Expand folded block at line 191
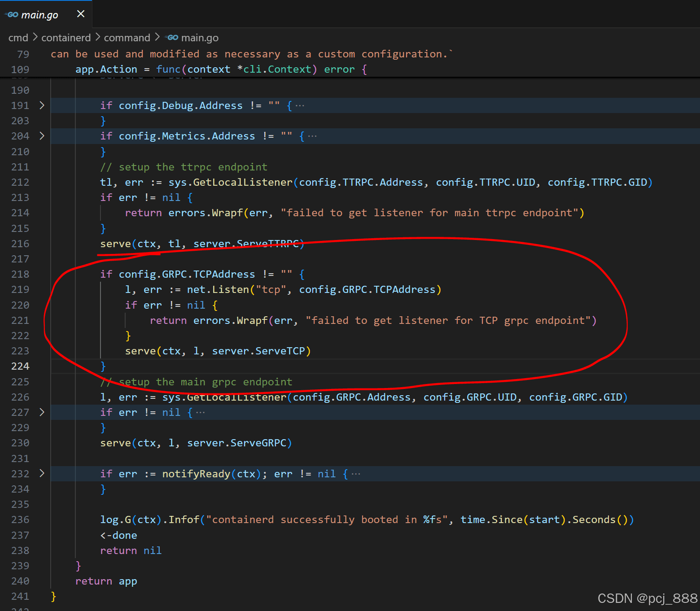Viewport: 700px width, 611px height. click(x=42, y=105)
